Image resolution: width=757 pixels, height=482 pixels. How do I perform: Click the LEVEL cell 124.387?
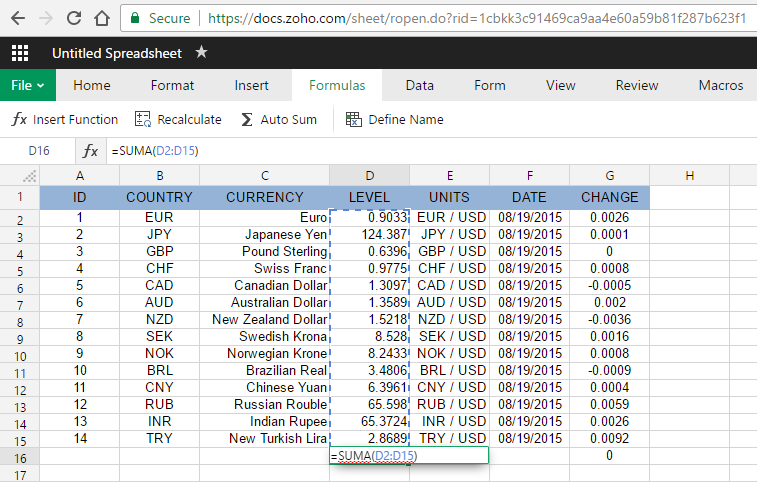click(369, 235)
